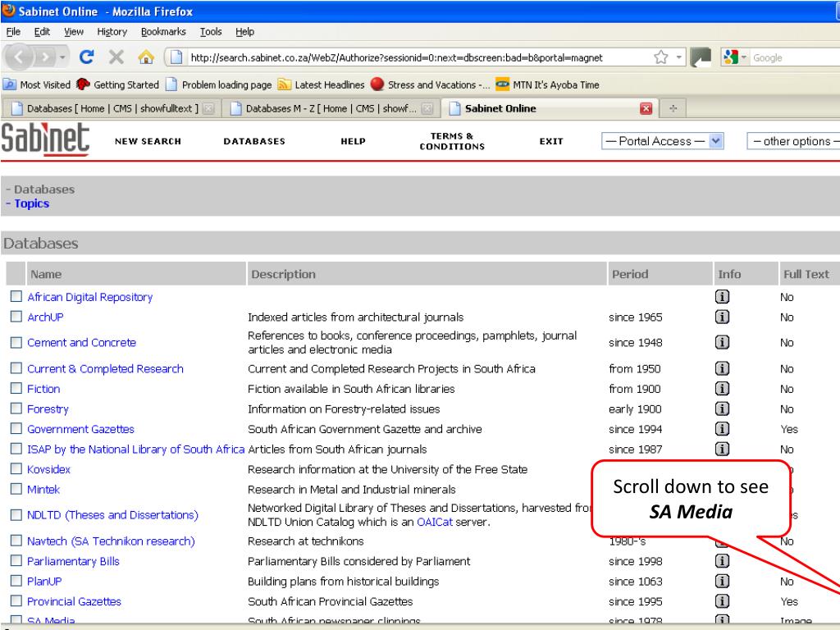This screenshot has height=630, width=840.
Task: Reload the page with the refresh icon
Action: pos(86,57)
